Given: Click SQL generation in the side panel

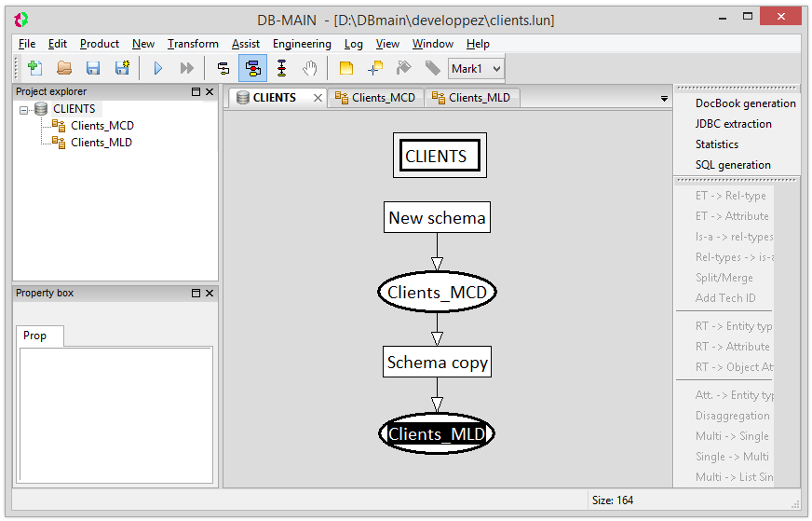Looking at the screenshot, I should 733,165.
